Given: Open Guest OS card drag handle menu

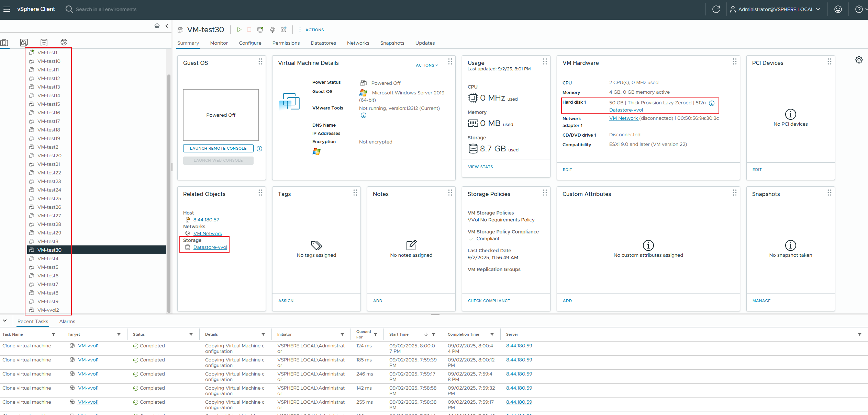Looking at the screenshot, I should pos(260,61).
